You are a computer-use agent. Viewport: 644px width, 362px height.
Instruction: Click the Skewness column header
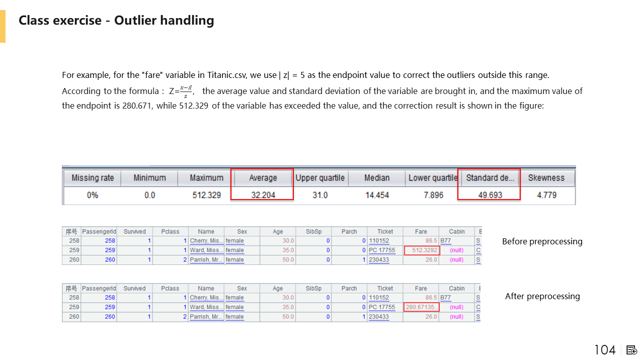pos(546,178)
